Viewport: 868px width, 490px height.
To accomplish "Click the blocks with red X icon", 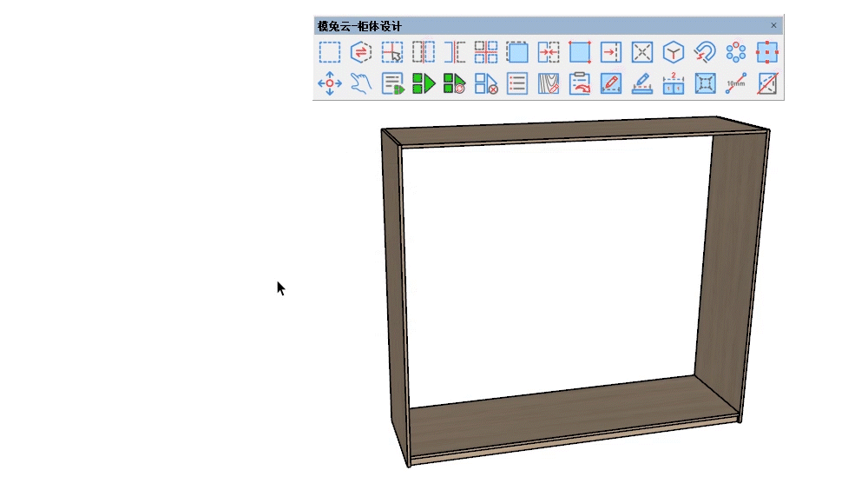I will click(x=486, y=84).
